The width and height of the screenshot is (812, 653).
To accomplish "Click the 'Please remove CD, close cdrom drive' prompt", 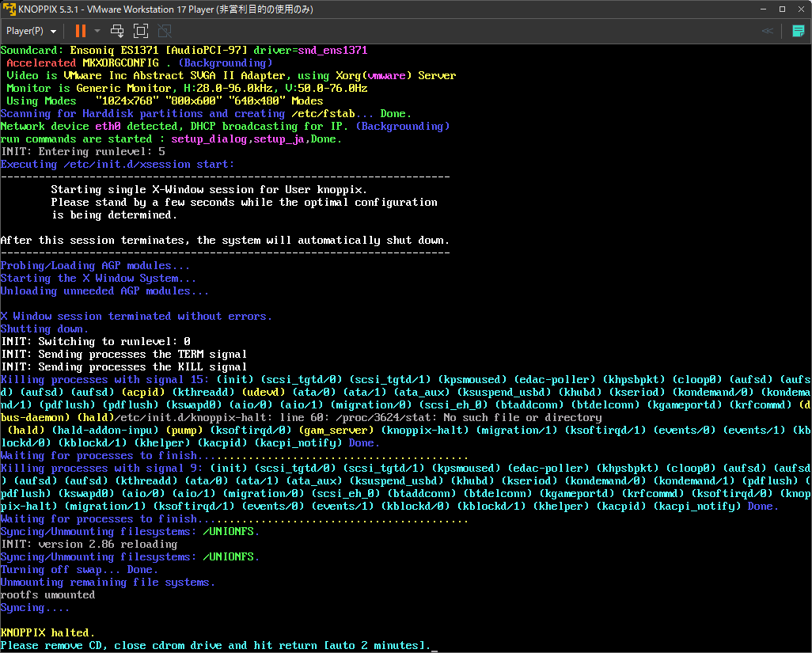I will click(215, 646).
